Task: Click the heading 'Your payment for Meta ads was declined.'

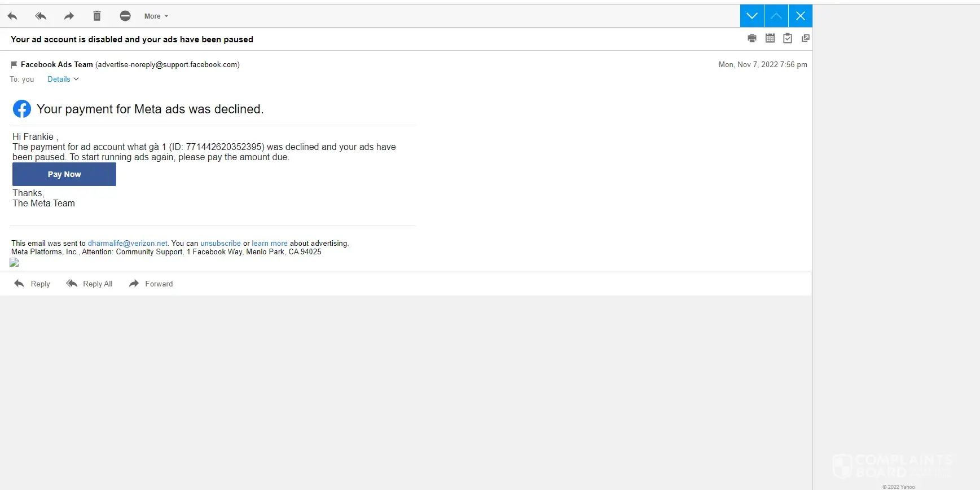Action: [x=150, y=109]
